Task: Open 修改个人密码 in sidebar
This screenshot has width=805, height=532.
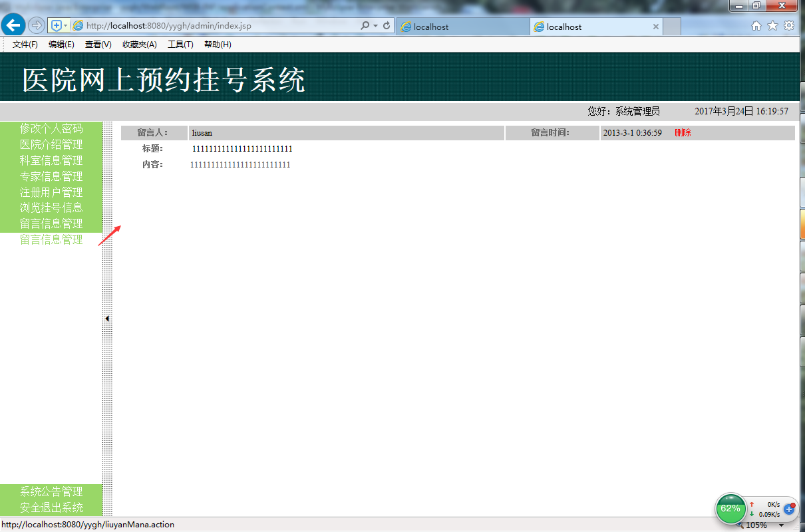Action: [x=51, y=128]
